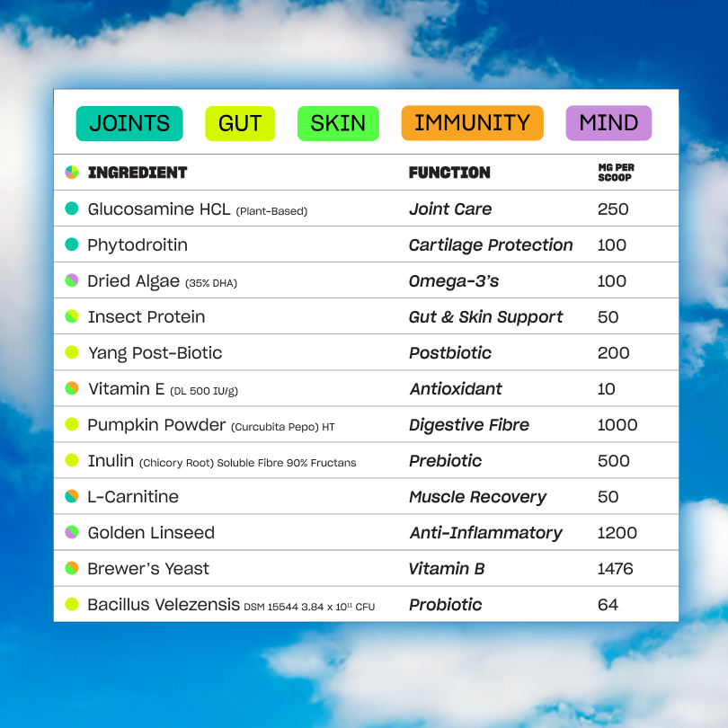The width and height of the screenshot is (728, 728).
Task: Select the teal dot beside Phytodroitin
Action: 72,245
